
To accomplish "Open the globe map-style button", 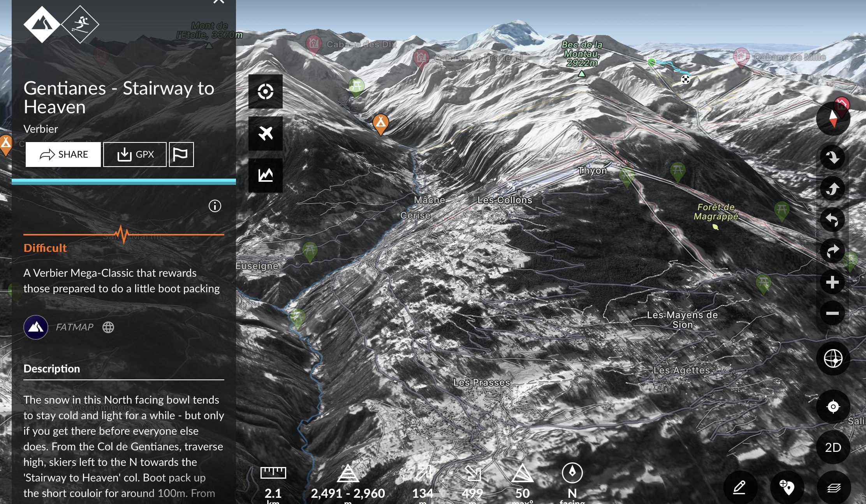I will (833, 358).
